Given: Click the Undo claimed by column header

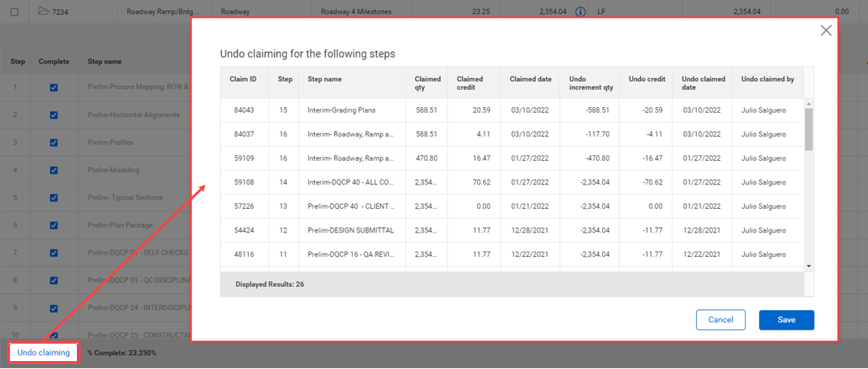Looking at the screenshot, I should coord(767,79).
